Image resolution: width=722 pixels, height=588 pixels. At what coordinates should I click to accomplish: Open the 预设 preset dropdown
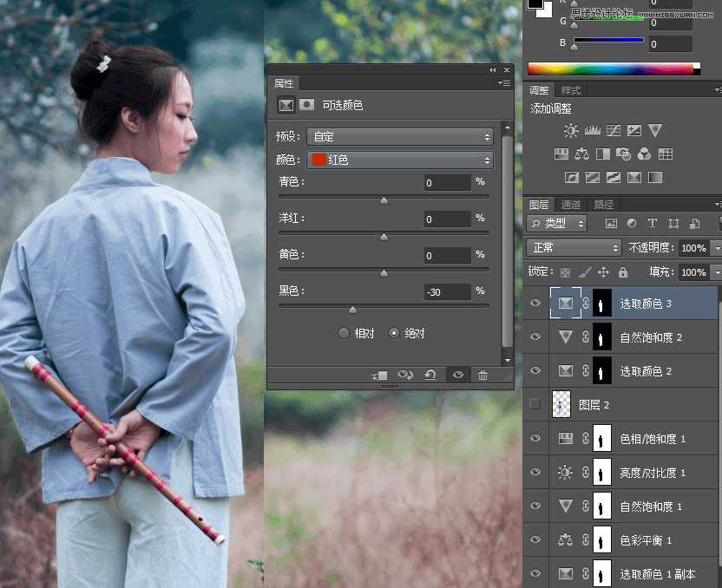(399, 136)
